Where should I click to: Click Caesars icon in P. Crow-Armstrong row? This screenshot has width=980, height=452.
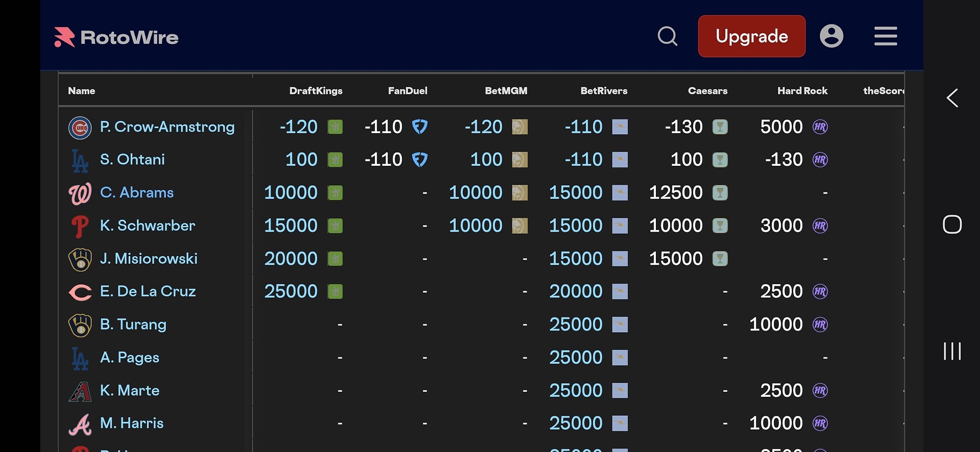720,127
